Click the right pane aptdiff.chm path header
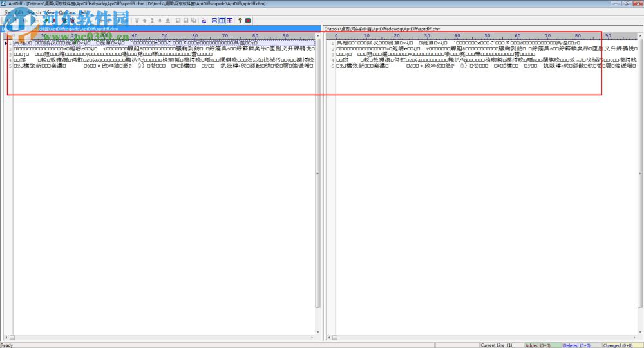Image resolution: width=644 pixels, height=348 pixels. tap(382, 29)
